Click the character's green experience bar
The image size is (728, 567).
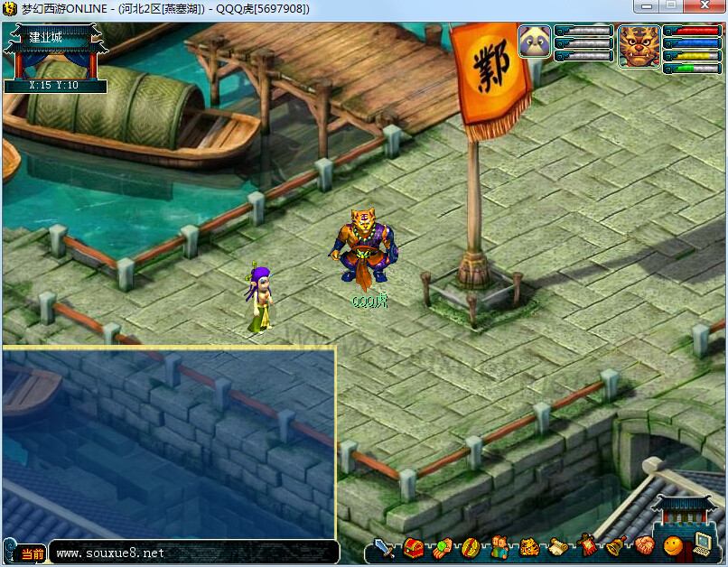click(x=692, y=69)
